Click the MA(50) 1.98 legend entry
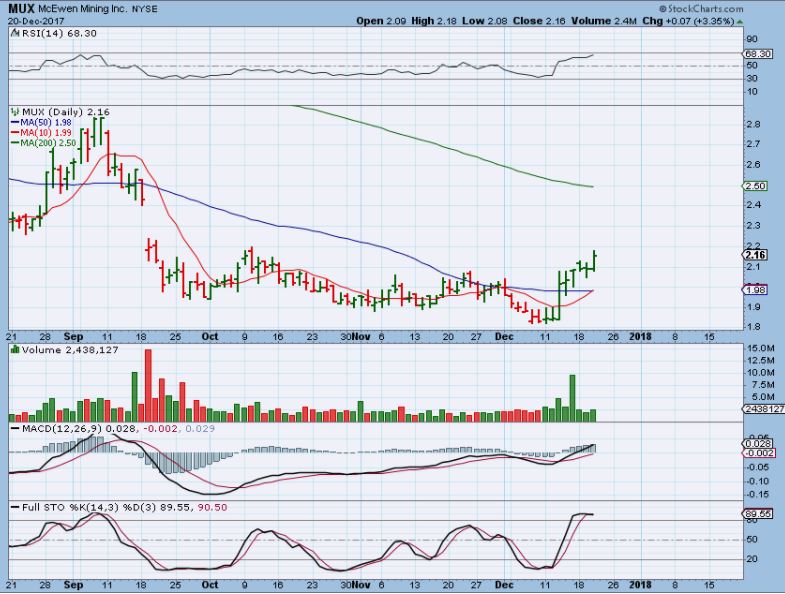 coord(42,123)
